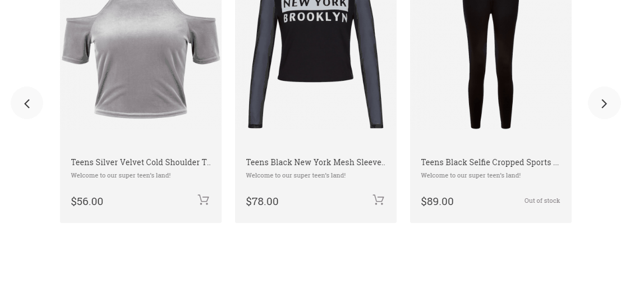Click the $56.00 price
The height and width of the screenshot is (282, 644).
pyautogui.click(x=87, y=202)
